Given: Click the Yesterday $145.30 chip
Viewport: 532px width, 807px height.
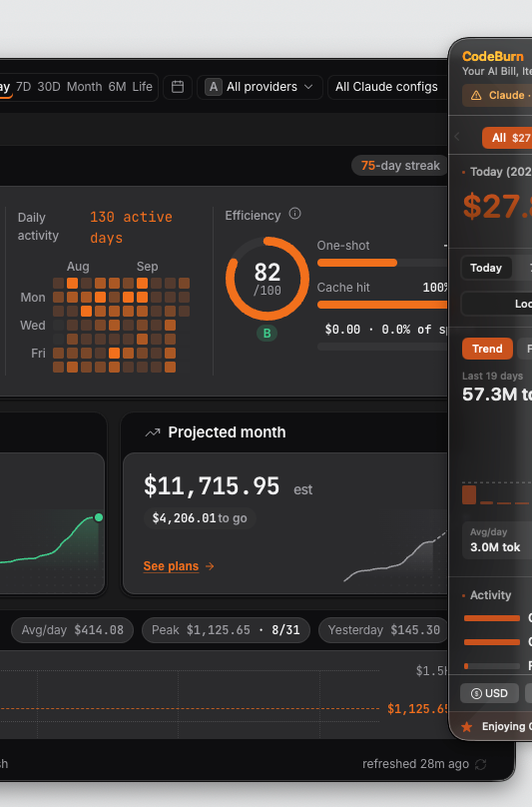Looking at the screenshot, I should click(384, 630).
